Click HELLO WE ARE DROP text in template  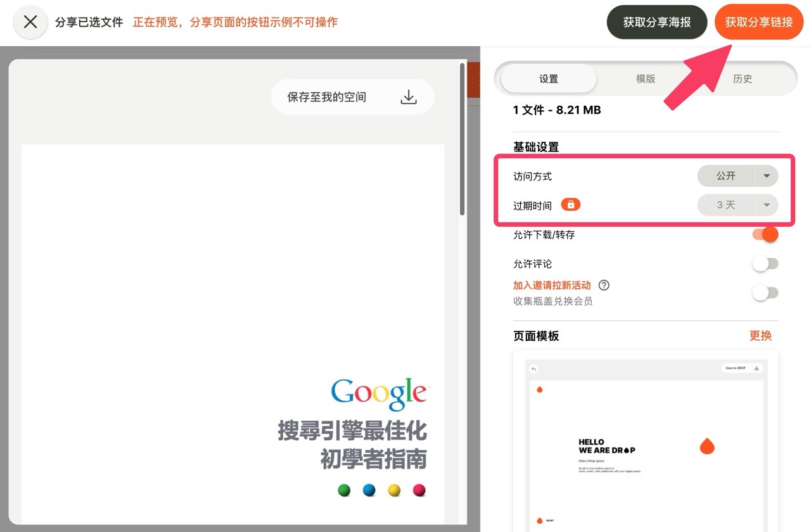pos(607,446)
